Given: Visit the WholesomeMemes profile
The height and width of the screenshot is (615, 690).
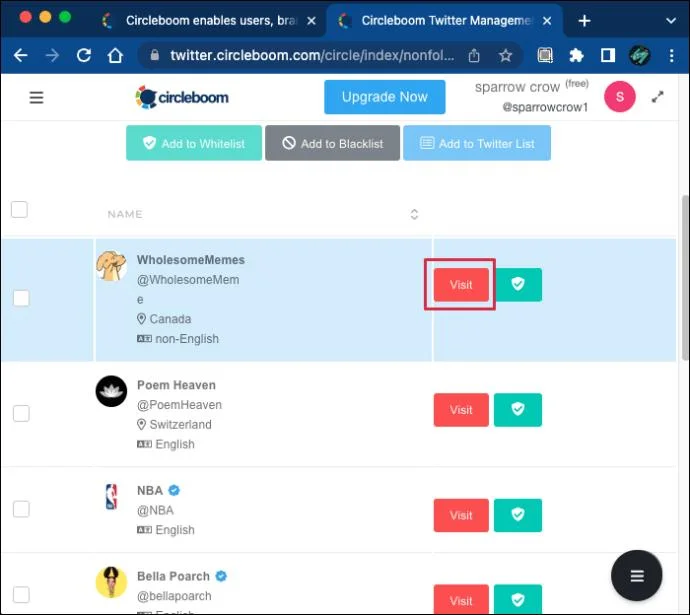Looking at the screenshot, I should (461, 285).
